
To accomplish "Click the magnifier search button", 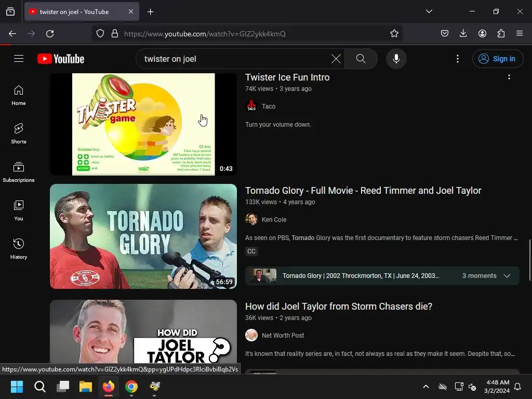I will tap(361, 59).
